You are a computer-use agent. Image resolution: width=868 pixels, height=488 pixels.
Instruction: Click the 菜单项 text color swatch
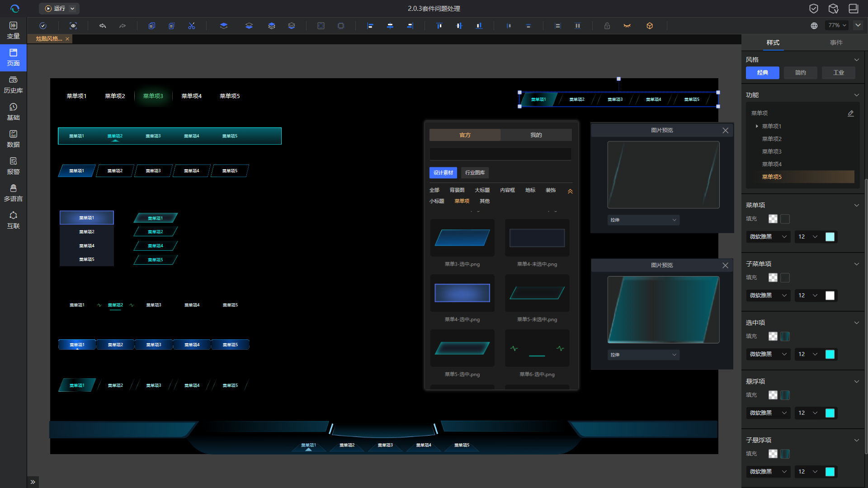tap(830, 237)
